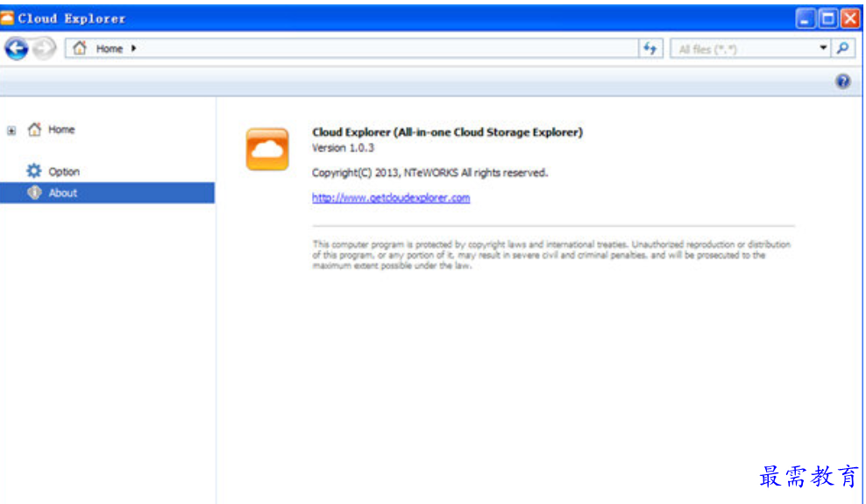Click the gear icon beside Option
The width and height of the screenshot is (866, 504).
click(34, 171)
